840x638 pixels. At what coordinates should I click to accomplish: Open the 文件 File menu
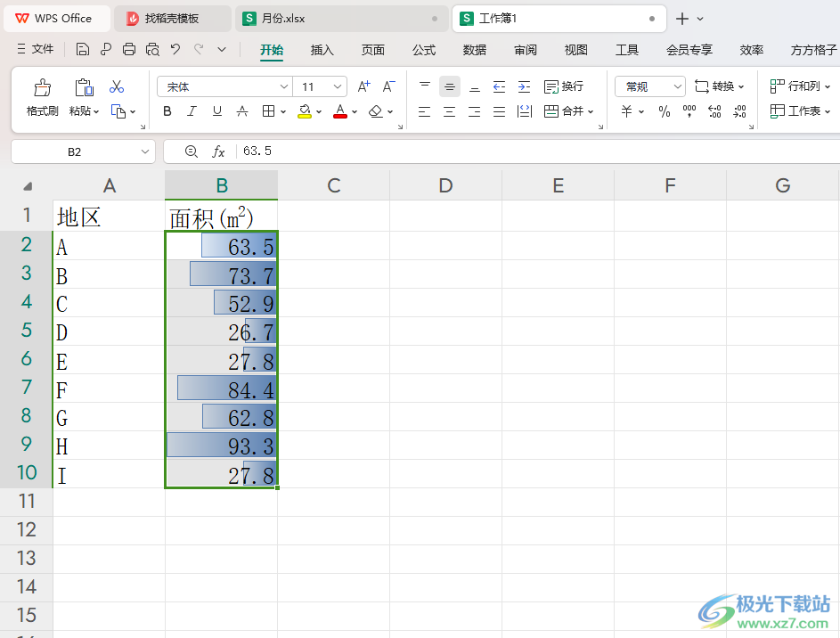(36, 50)
